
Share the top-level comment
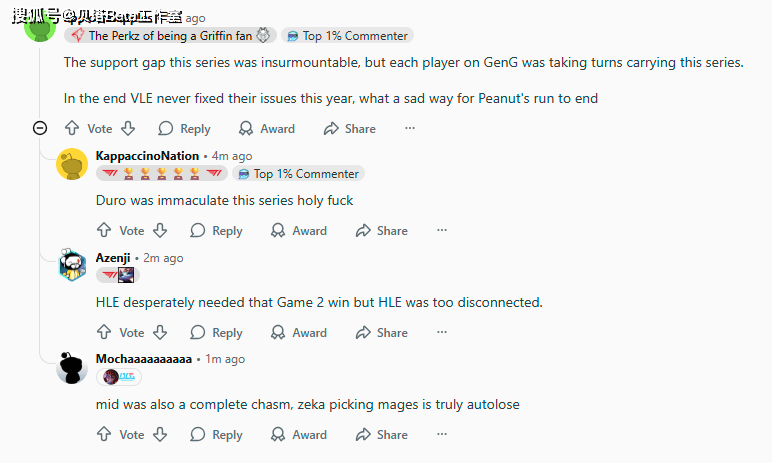point(349,128)
